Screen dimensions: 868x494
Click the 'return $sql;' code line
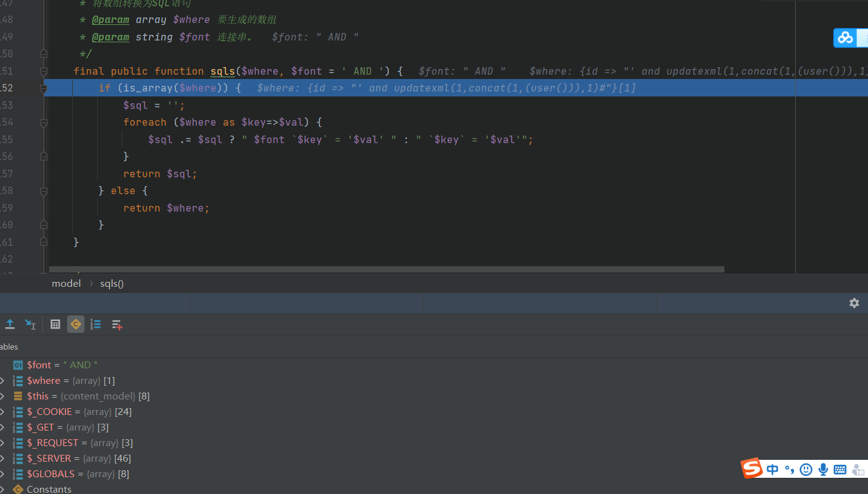(x=160, y=174)
